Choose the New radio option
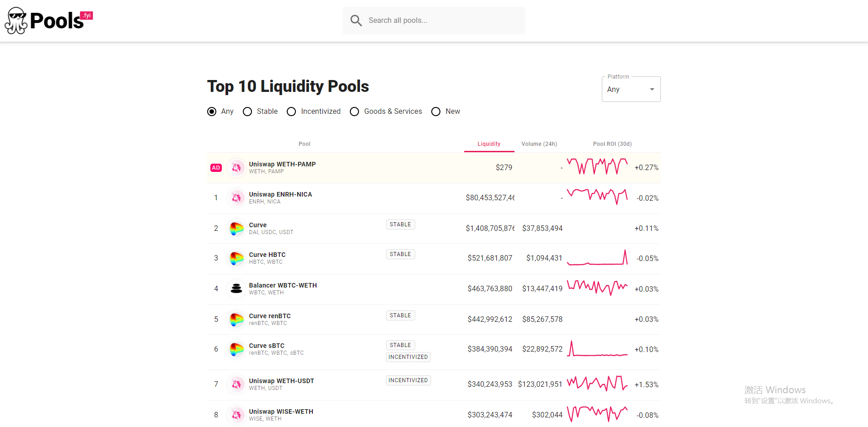This screenshot has width=868, height=427. point(436,112)
